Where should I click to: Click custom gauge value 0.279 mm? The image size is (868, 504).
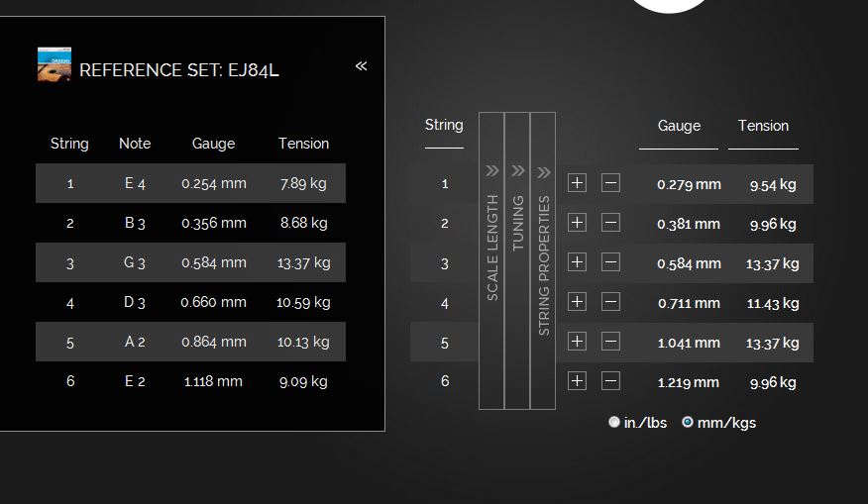coord(689,184)
